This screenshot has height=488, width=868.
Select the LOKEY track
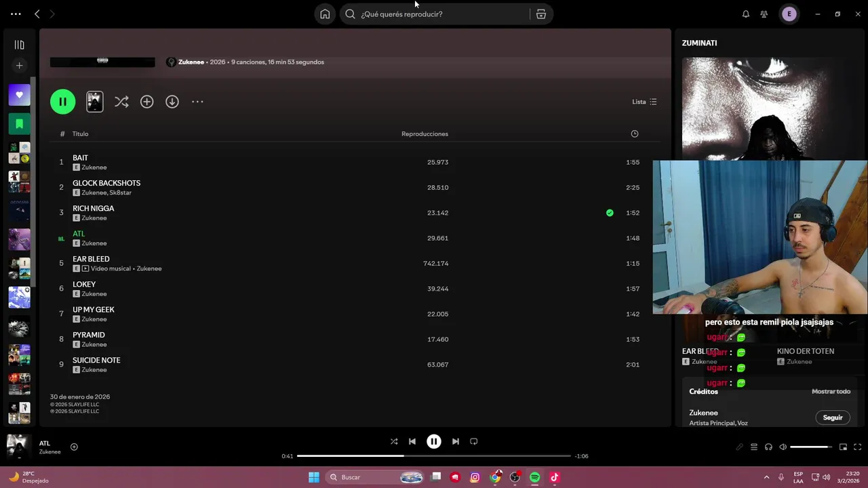pyautogui.click(x=355, y=289)
